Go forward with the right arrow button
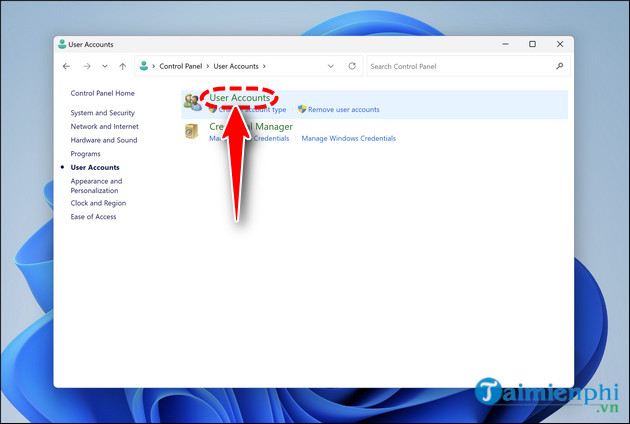This screenshot has width=630, height=424. (x=87, y=66)
